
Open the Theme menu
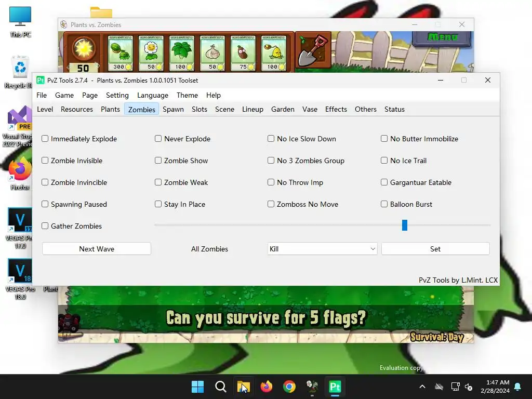(187, 95)
